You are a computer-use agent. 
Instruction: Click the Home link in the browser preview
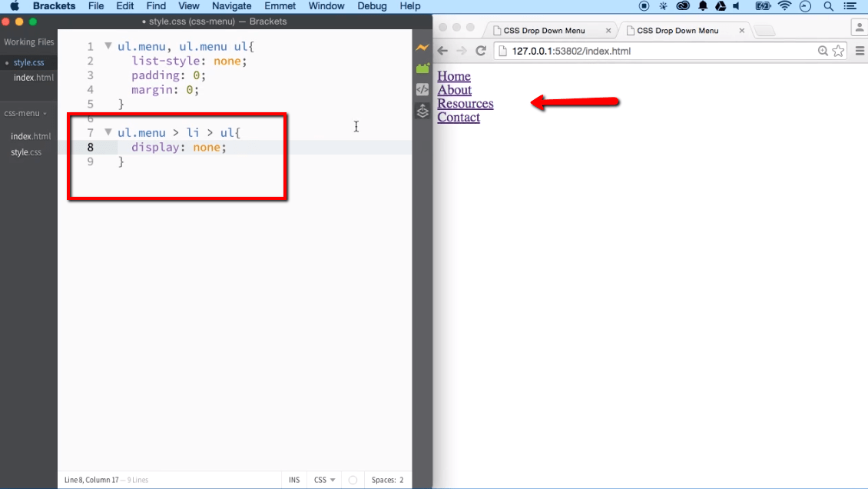(x=453, y=75)
